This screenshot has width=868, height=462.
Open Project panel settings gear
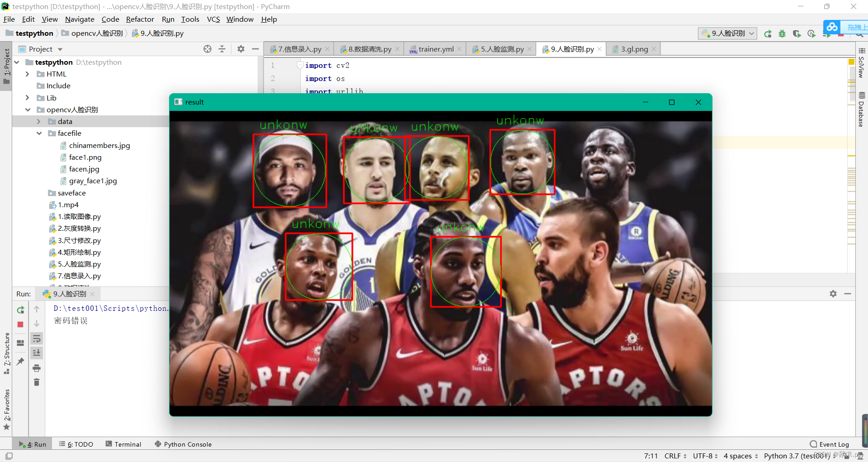(241, 49)
